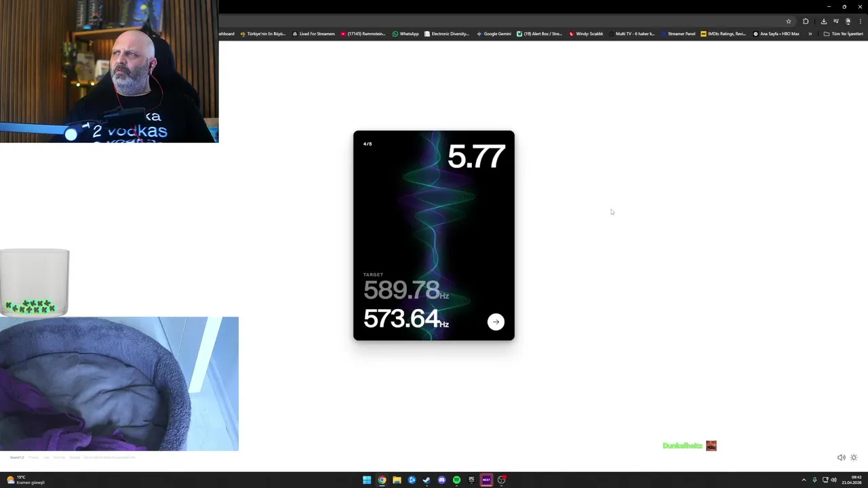
Task: Open File Explorer from taskbar
Action: pyautogui.click(x=397, y=480)
